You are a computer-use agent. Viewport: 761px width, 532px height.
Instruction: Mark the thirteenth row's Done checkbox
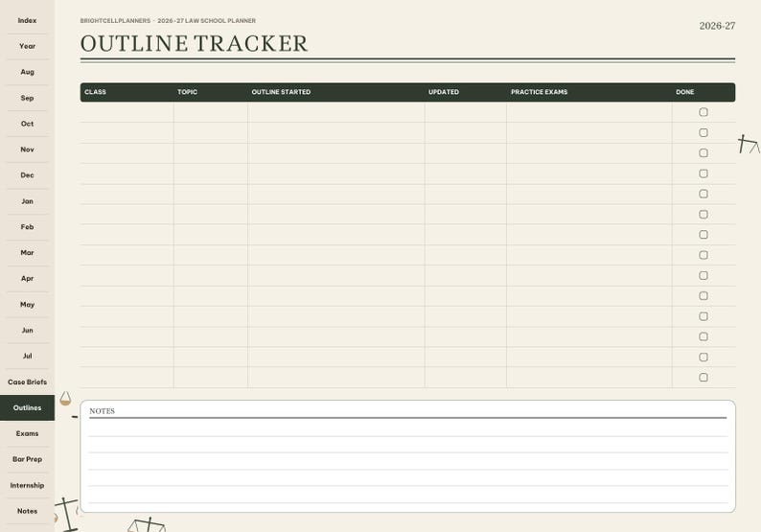(x=703, y=357)
